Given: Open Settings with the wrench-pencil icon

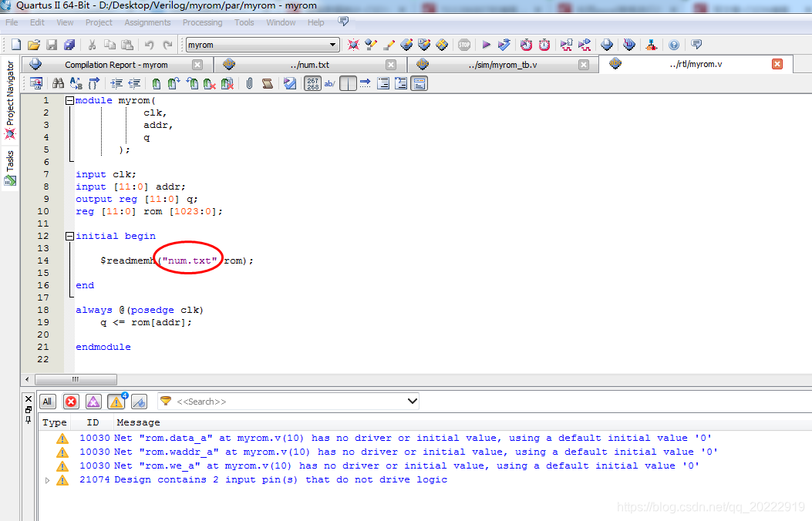Looking at the screenshot, I should pyautogui.click(x=371, y=44).
